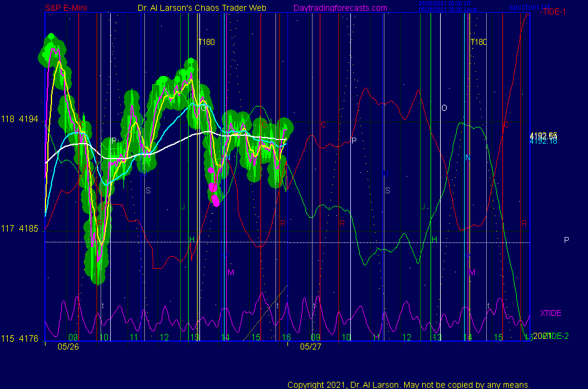Click the "10" hour label of the 05/26 session
The image size is (588, 389).
104,338
